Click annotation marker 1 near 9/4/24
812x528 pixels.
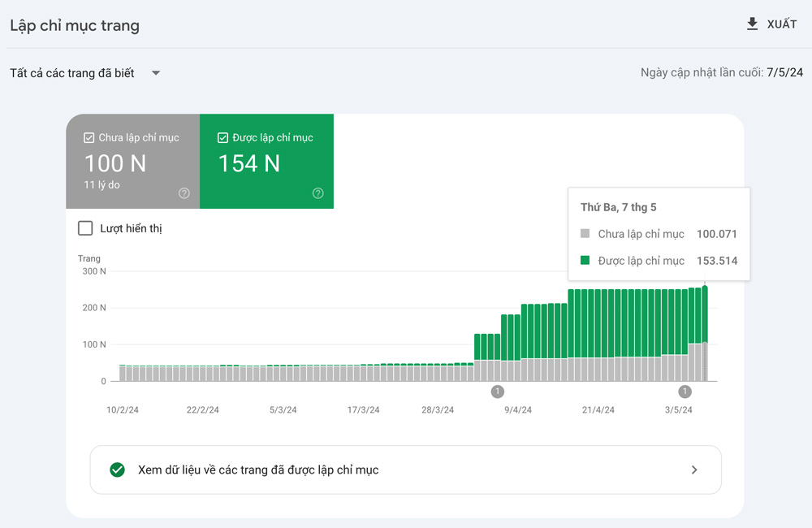tap(497, 392)
